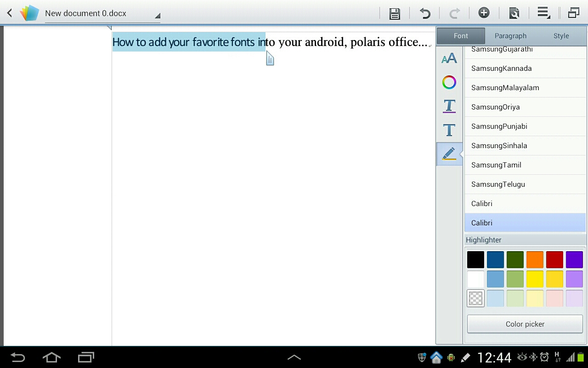The width and height of the screenshot is (588, 368).
Task: Tap the Bluetooth status icon
Action: (x=533, y=357)
